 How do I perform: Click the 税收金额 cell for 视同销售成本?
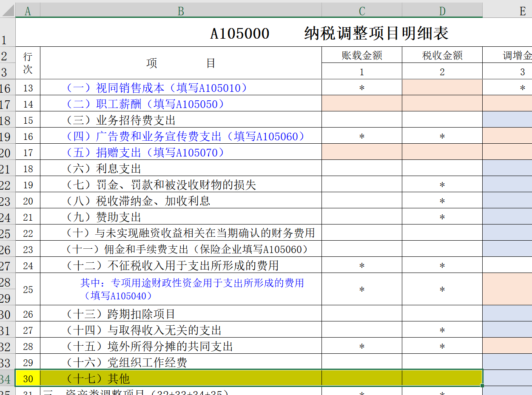tap(442, 88)
